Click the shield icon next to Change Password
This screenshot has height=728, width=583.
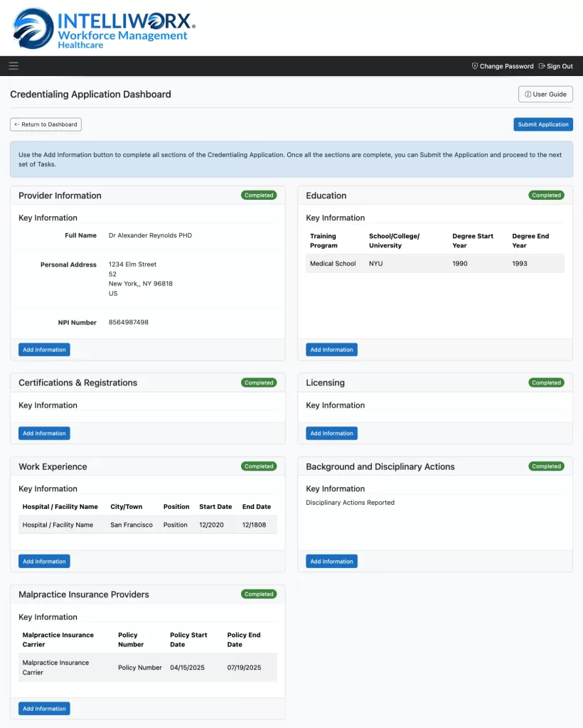click(474, 65)
